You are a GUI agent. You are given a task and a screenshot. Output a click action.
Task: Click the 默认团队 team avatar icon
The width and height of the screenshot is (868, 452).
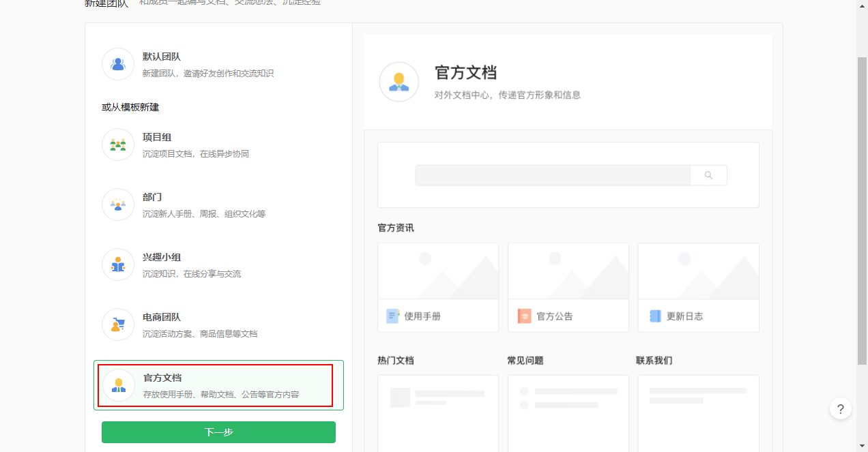118,64
